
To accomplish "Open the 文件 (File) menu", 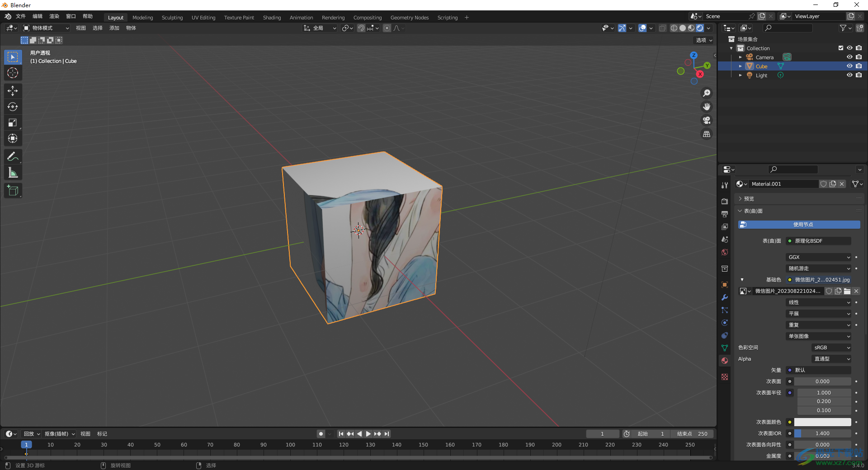I will [x=21, y=16].
